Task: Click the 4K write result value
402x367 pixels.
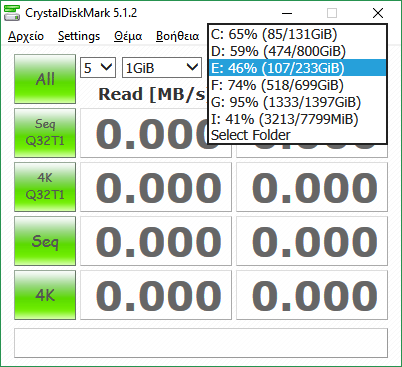Action: pos(312,295)
